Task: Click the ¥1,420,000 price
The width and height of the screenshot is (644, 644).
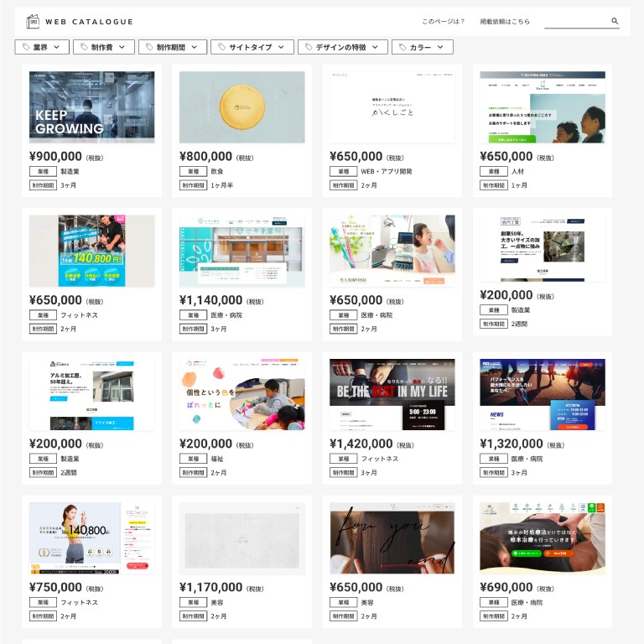Action: pyautogui.click(x=361, y=444)
